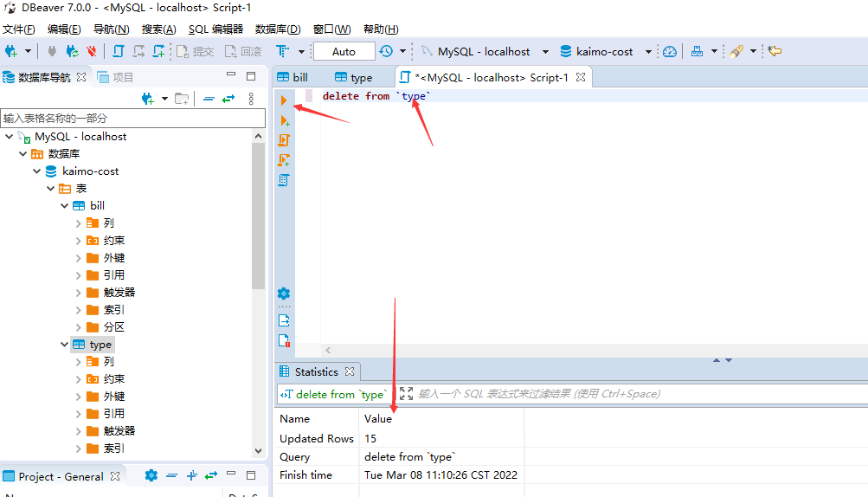Viewport: 868px width, 497px height.
Task: Click the back navigation arrow icon
Action: pos(775,52)
